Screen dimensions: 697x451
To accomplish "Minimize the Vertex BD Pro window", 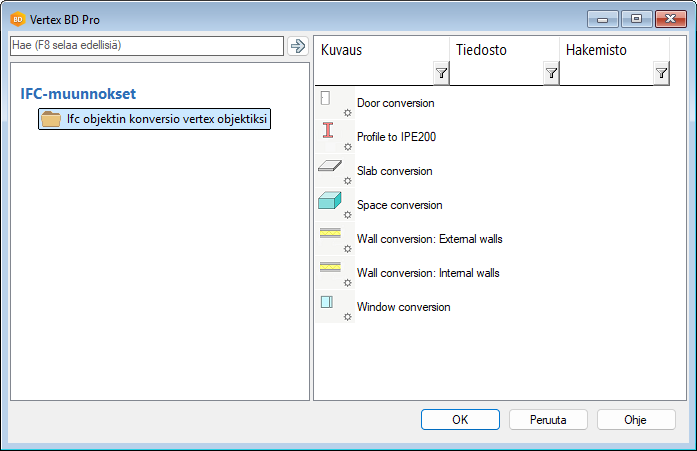I will [603, 19].
